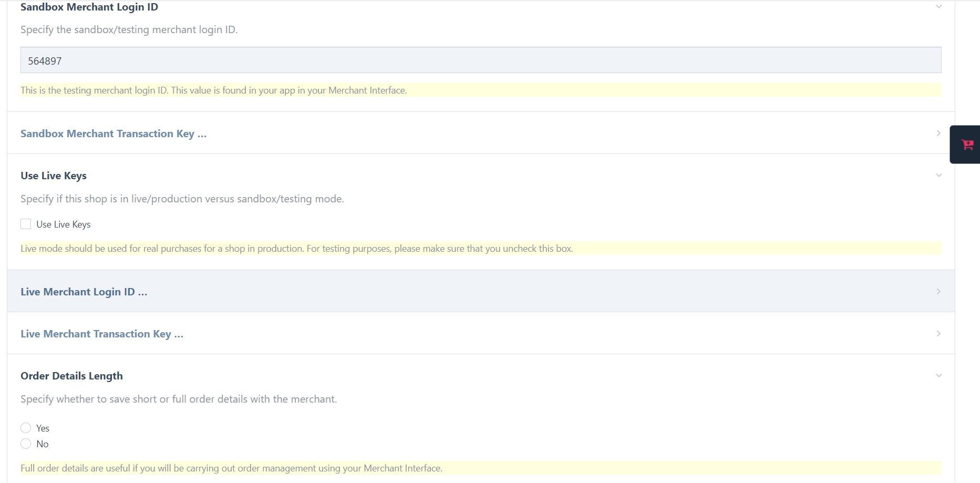Click the Order Details Length heading
The width and height of the screenshot is (980, 483).
(71, 376)
